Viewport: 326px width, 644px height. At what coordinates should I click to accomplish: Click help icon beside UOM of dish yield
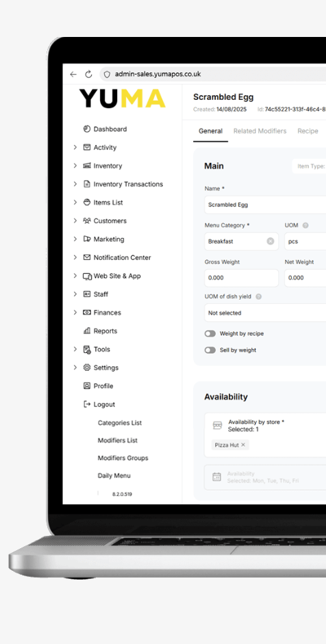(259, 296)
